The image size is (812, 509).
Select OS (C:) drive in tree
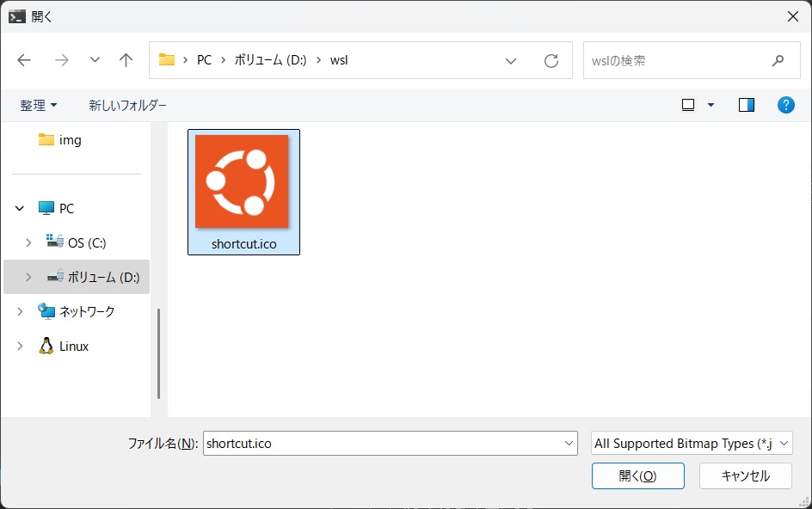[76, 242]
